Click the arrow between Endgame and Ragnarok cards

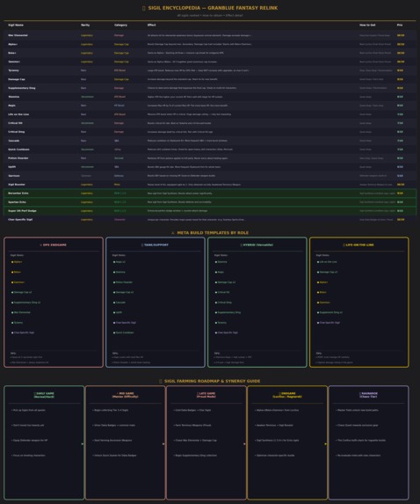coord(326,444)
